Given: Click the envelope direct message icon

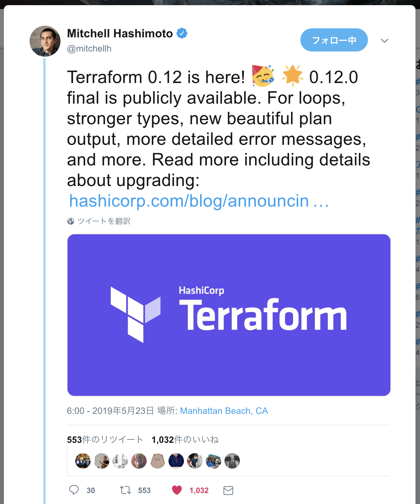Looking at the screenshot, I should pyautogui.click(x=228, y=490).
